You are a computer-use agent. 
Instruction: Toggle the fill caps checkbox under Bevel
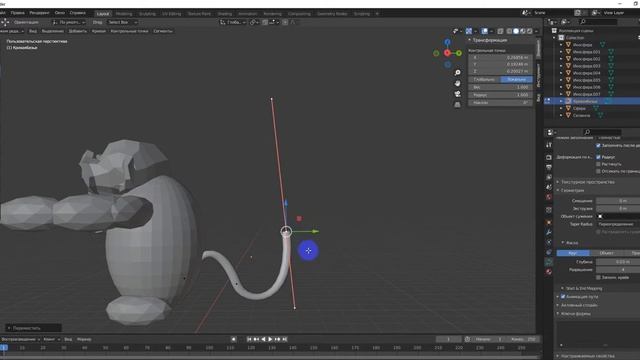tap(598, 278)
